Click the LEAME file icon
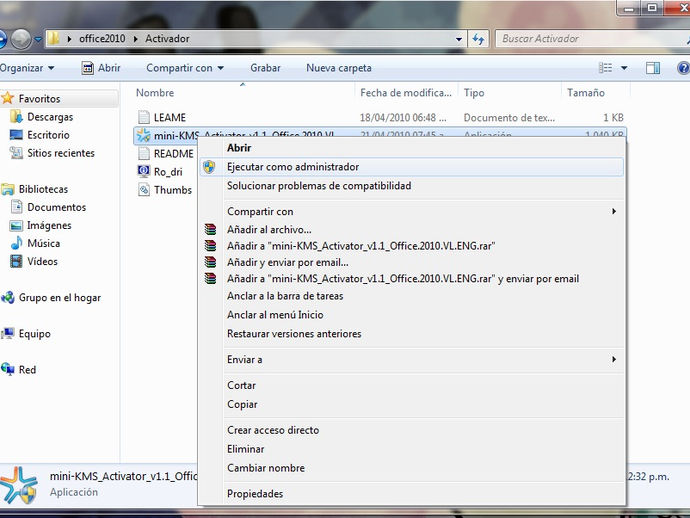The image size is (690, 518). coord(143,117)
